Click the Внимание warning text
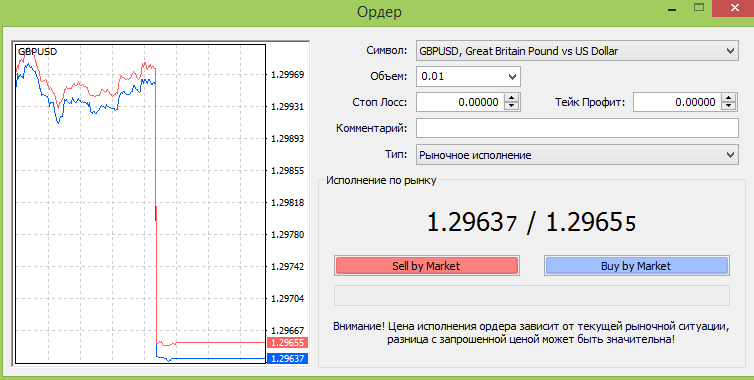This screenshot has width=754, height=380. [531, 333]
